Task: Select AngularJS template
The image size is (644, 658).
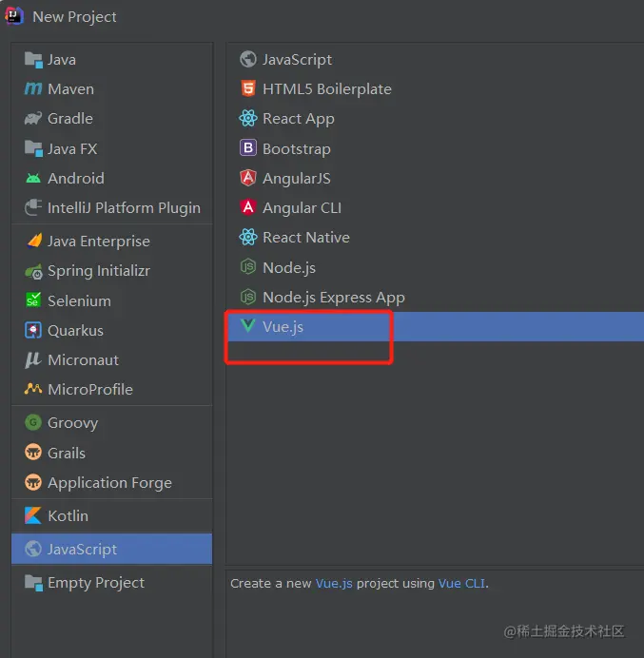Action: coord(435,179)
